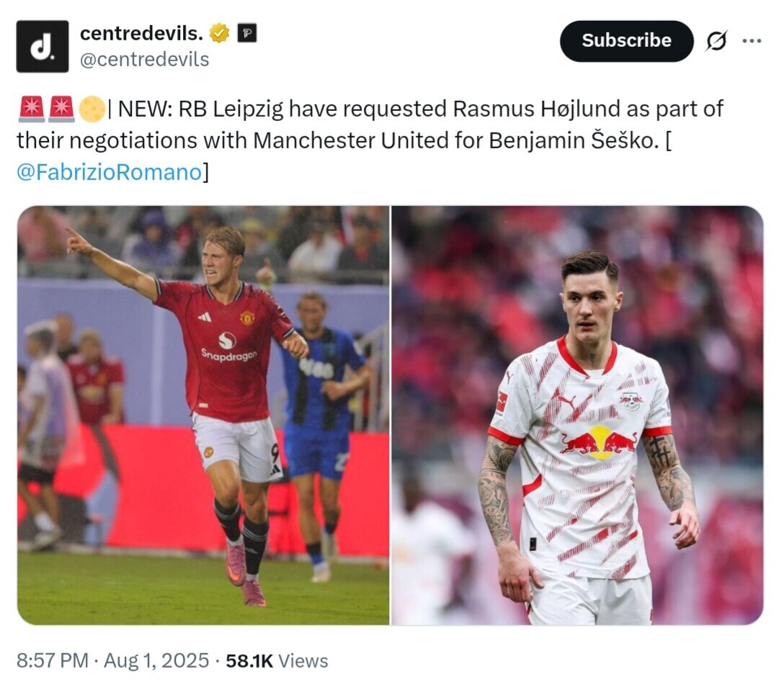Click the Grok slashed-circle icon
The width and height of the screenshot is (784, 695).
point(716,41)
